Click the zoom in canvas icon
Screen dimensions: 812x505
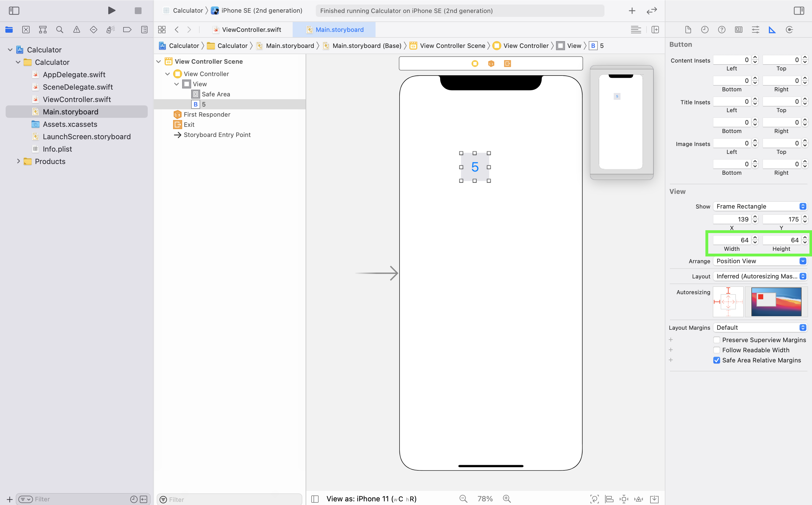pyautogui.click(x=507, y=499)
